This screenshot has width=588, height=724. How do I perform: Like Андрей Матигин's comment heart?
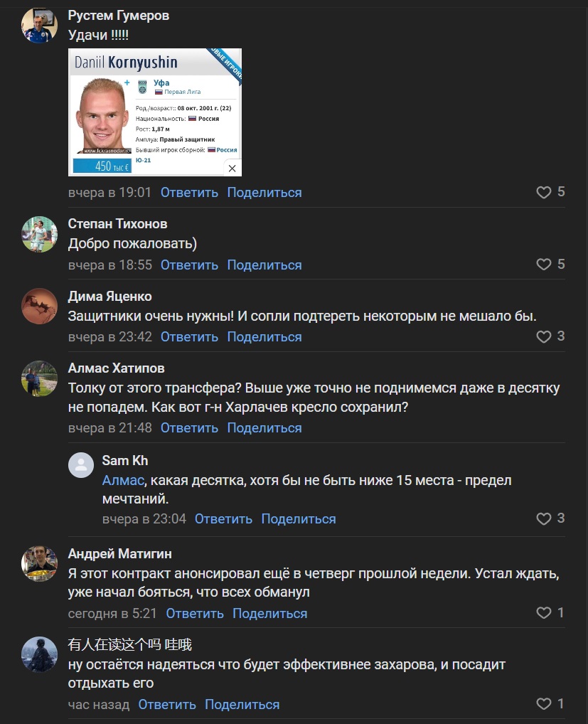544,613
